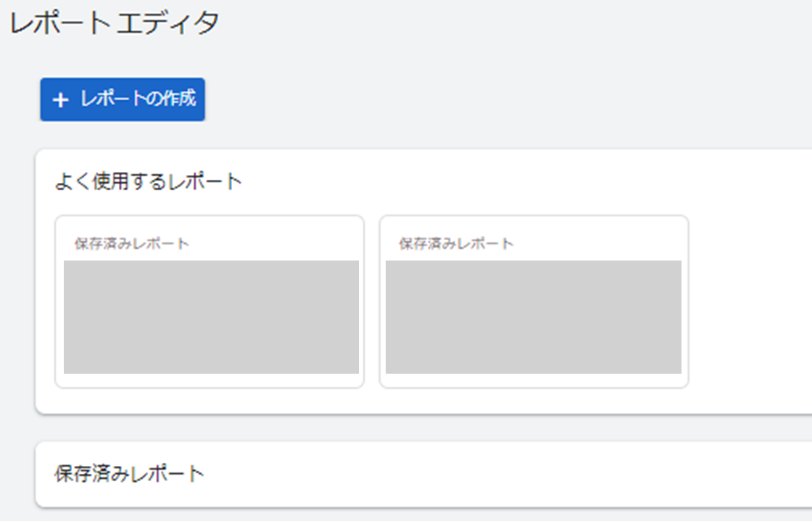The image size is (812, 521).
Task: Select the よく使用するレポート section heading
Action: point(149,181)
